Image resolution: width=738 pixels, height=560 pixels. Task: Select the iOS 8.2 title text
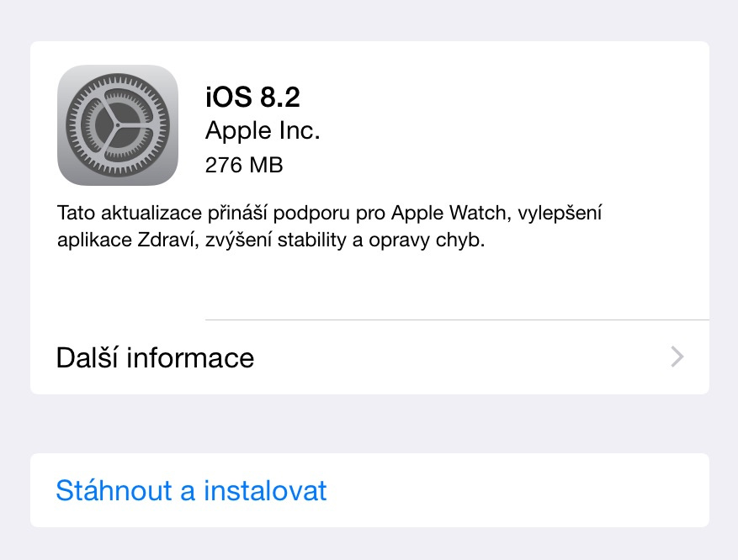(x=252, y=97)
